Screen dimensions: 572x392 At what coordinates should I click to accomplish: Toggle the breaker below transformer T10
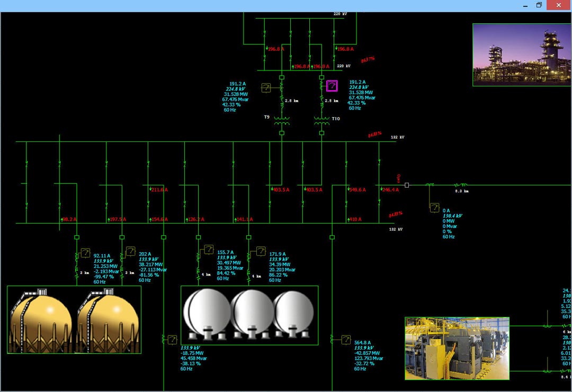click(x=321, y=133)
